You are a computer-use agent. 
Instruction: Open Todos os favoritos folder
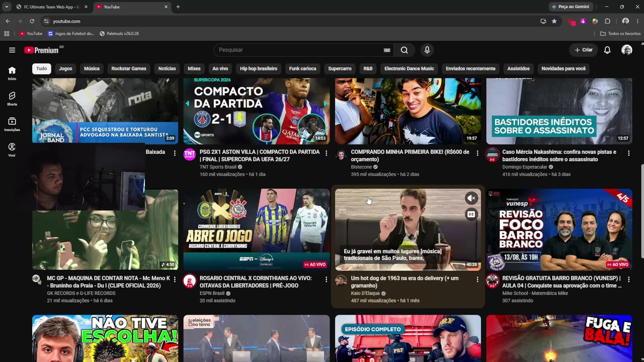(x=620, y=34)
